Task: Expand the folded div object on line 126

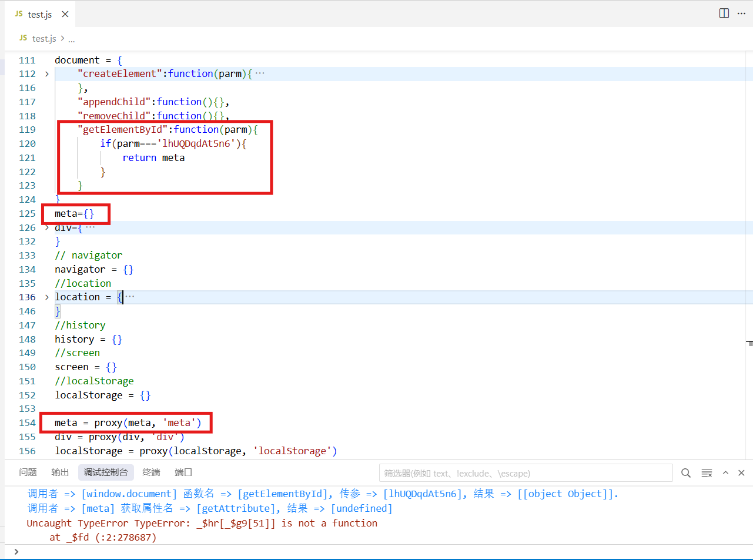Action: [47, 227]
